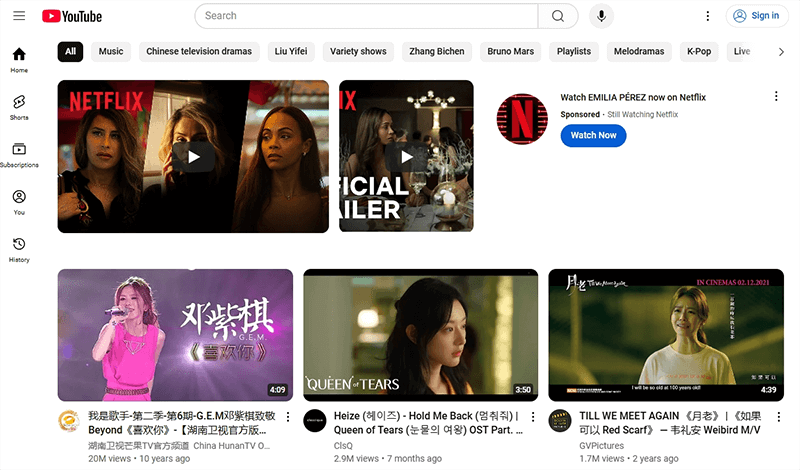Select the K-Pop chip

click(x=699, y=52)
